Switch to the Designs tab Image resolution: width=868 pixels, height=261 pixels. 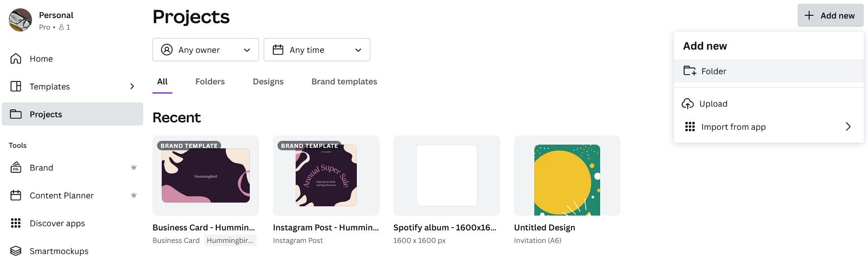tap(268, 82)
